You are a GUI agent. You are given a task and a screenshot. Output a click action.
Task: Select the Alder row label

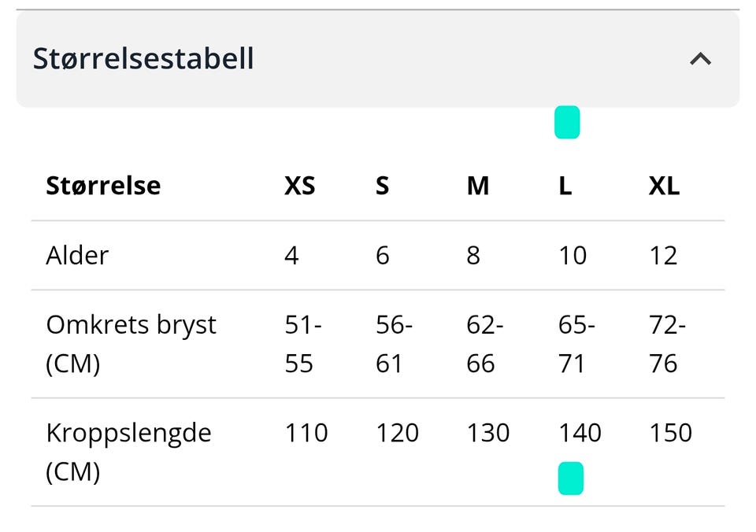[x=77, y=255]
